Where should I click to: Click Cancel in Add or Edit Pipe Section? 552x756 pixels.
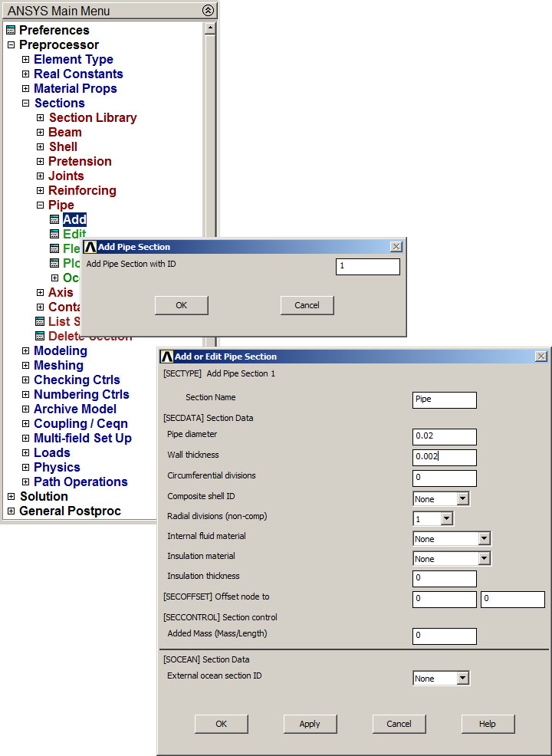tap(399, 724)
